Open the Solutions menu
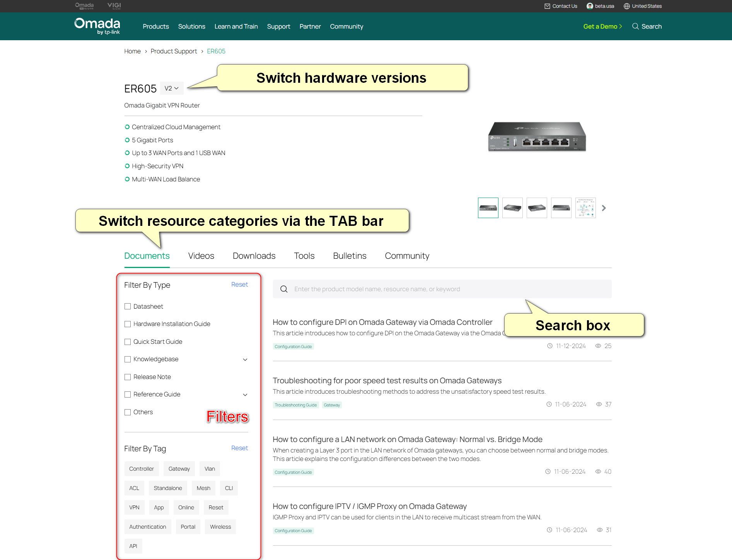732x560 pixels. [x=192, y=26]
